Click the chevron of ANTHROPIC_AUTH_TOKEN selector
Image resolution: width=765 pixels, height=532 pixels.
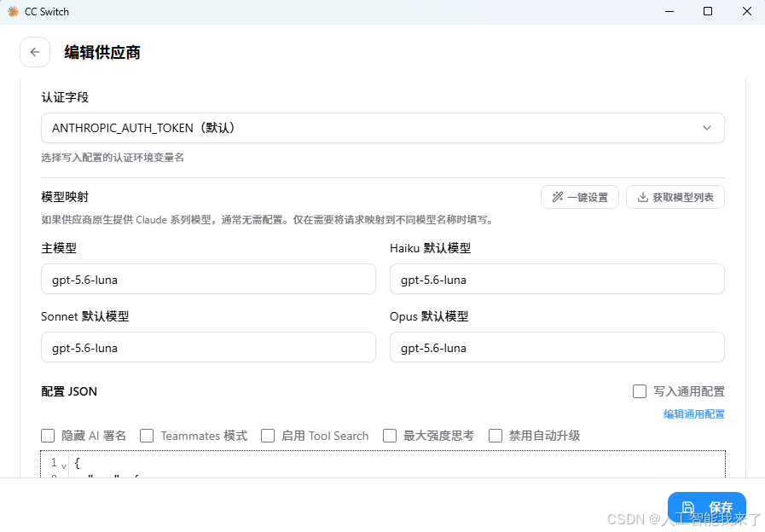[706, 128]
